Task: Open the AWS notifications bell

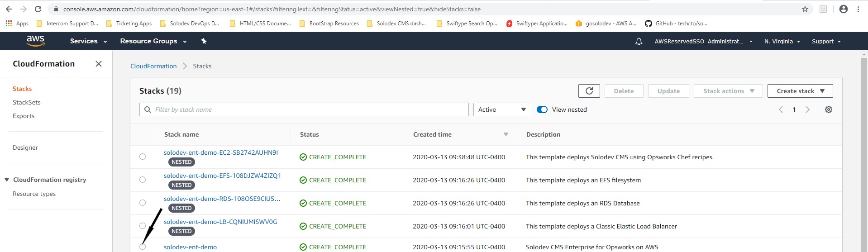Action: coord(639,41)
